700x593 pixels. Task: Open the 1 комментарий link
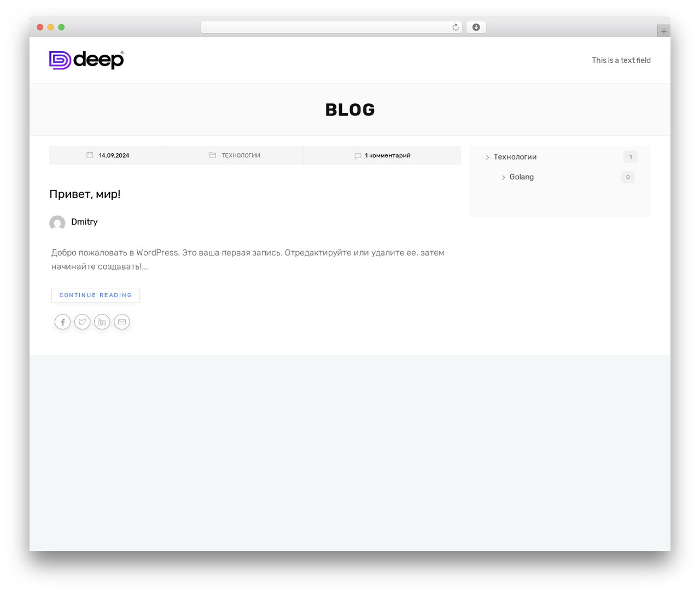[x=387, y=155]
